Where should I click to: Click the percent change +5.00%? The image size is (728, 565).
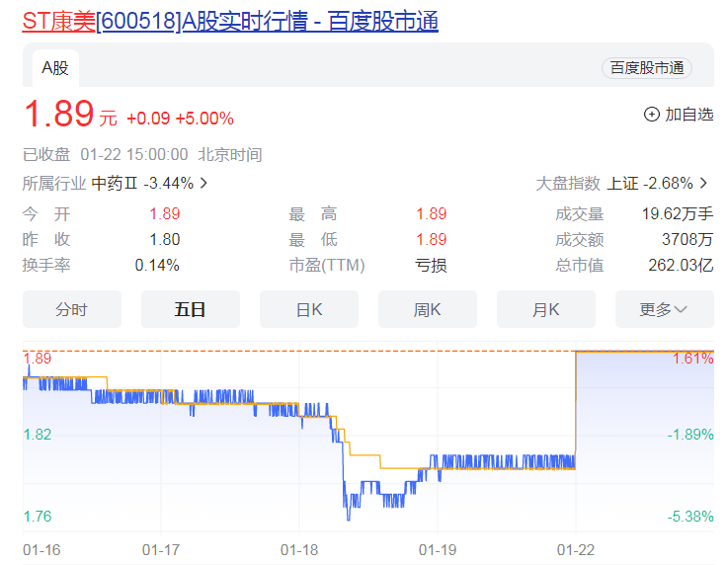tap(204, 119)
